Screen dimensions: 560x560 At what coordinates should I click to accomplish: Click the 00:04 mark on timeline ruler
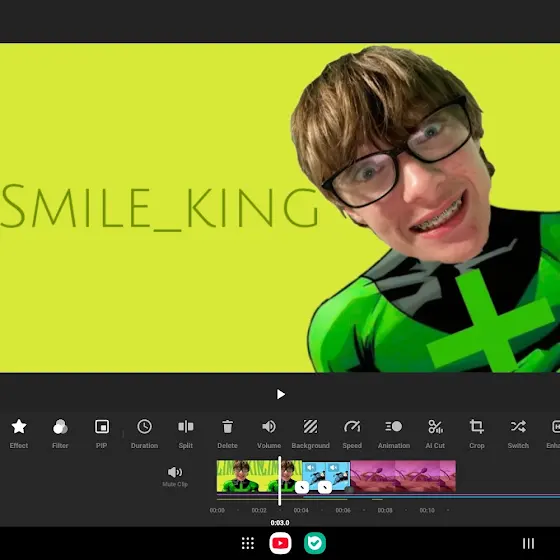301,510
